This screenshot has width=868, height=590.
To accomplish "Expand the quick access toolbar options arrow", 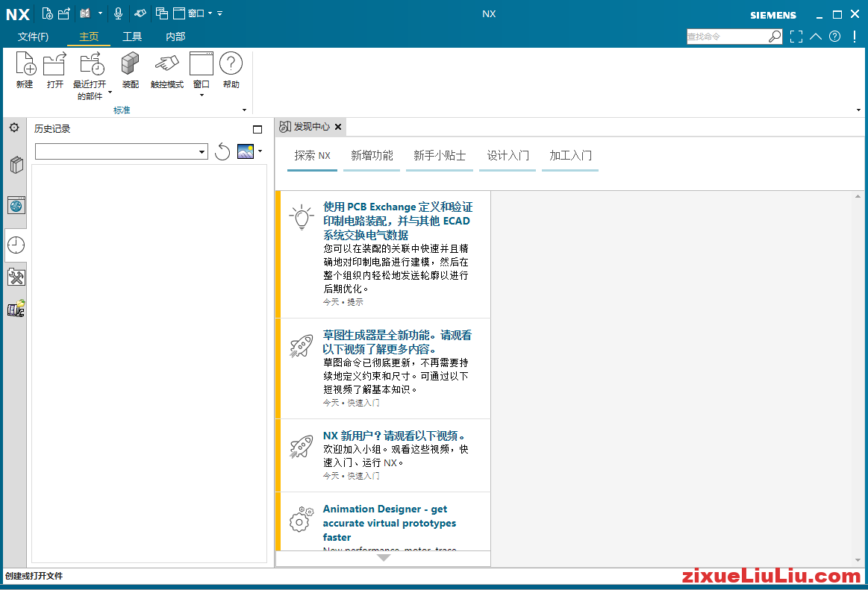I will point(219,13).
